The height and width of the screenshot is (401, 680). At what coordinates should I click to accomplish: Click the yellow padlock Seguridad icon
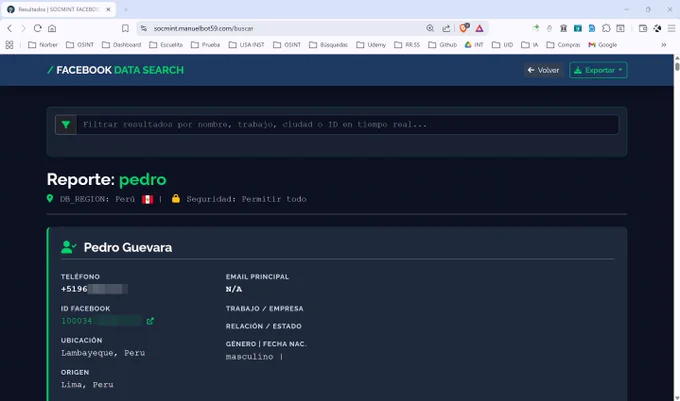(x=176, y=199)
